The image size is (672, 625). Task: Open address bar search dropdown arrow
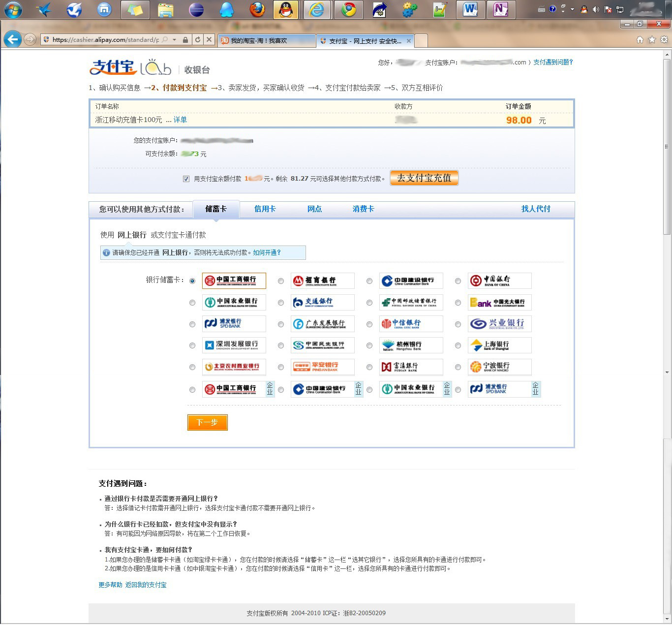coord(175,40)
